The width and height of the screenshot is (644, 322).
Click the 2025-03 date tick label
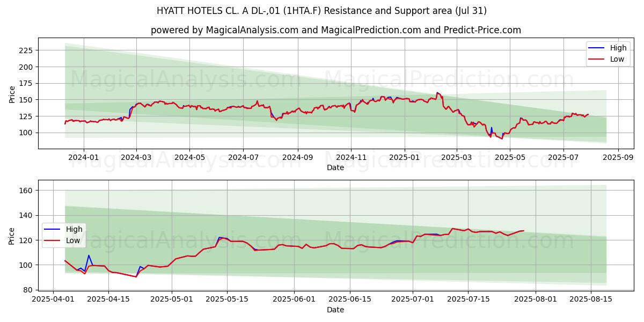coord(456,157)
